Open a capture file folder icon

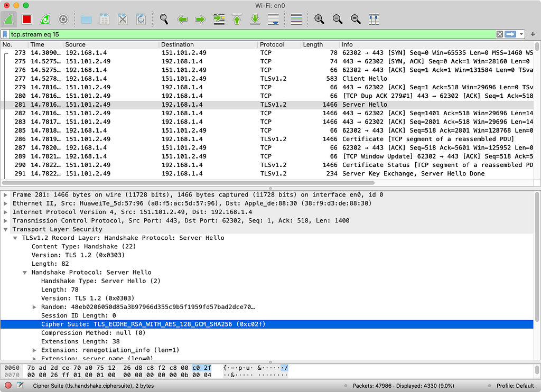coord(86,20)
